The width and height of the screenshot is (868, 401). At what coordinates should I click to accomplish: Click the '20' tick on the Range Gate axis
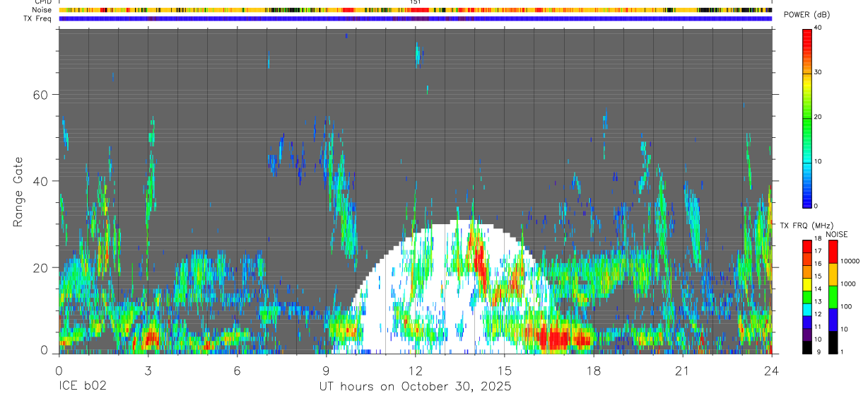pos(42,267)
